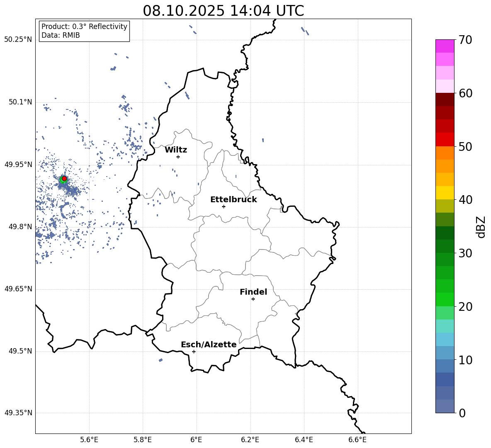Click the Esch/Alzette city label
Screen dimensions: 491x448
coord(209,345)
